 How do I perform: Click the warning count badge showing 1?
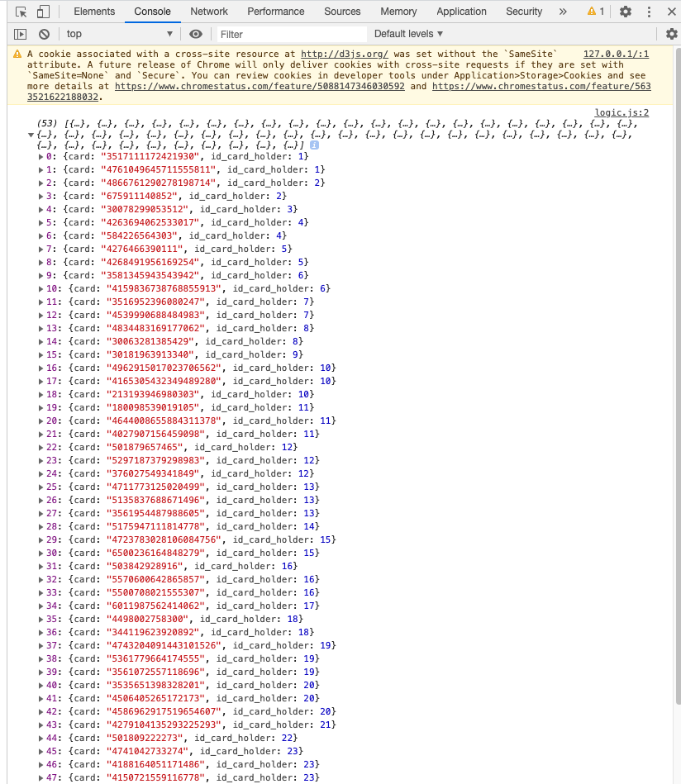tap(595, 11)
